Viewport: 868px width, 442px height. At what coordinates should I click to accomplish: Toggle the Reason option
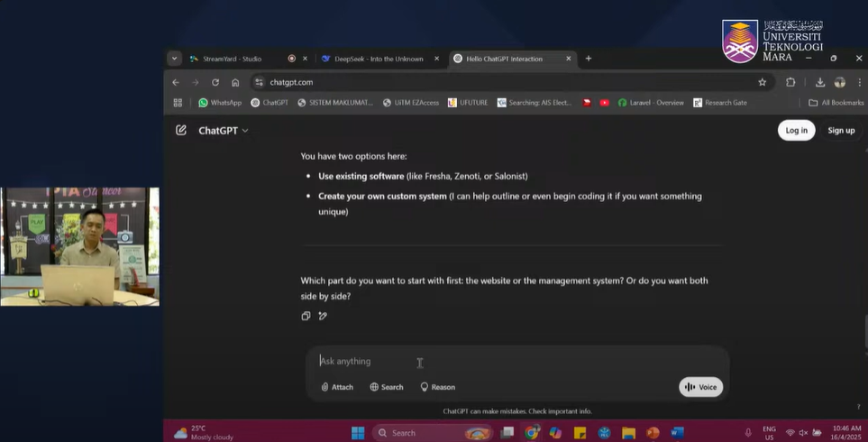pyautogui.click(x=437, y=387)
